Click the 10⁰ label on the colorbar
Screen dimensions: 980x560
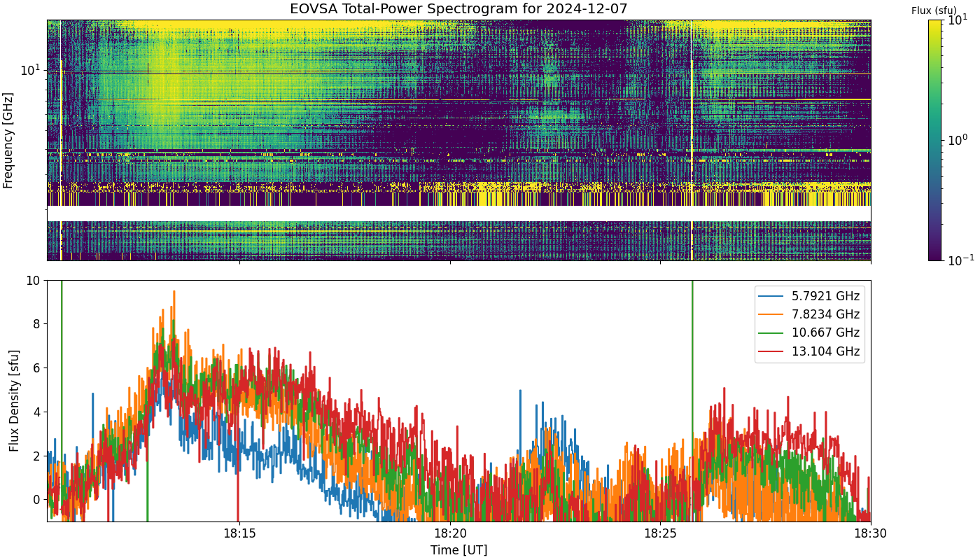[x=957, y=139]
